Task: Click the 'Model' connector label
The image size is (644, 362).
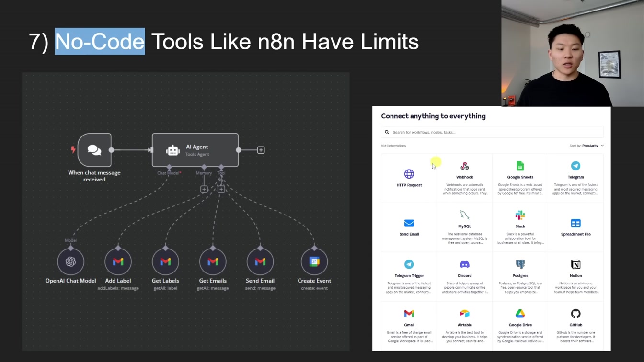Action: coord(70,240)
